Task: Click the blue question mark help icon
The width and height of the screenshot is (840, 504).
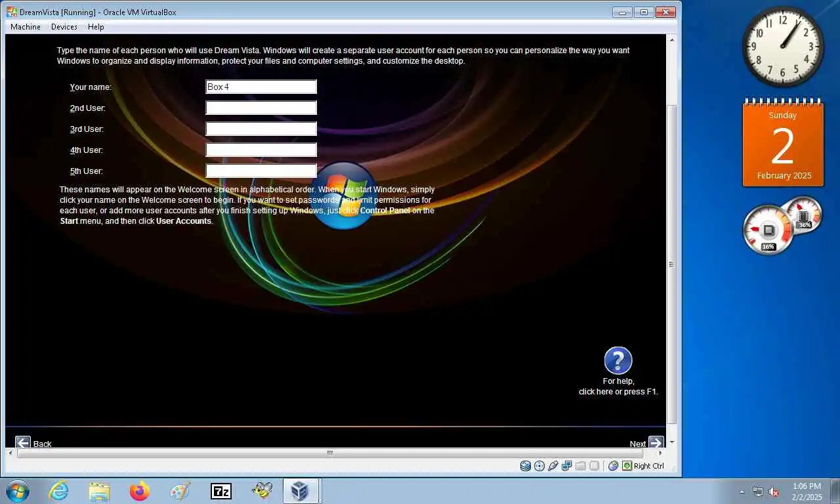Action: tap(618, 361)
